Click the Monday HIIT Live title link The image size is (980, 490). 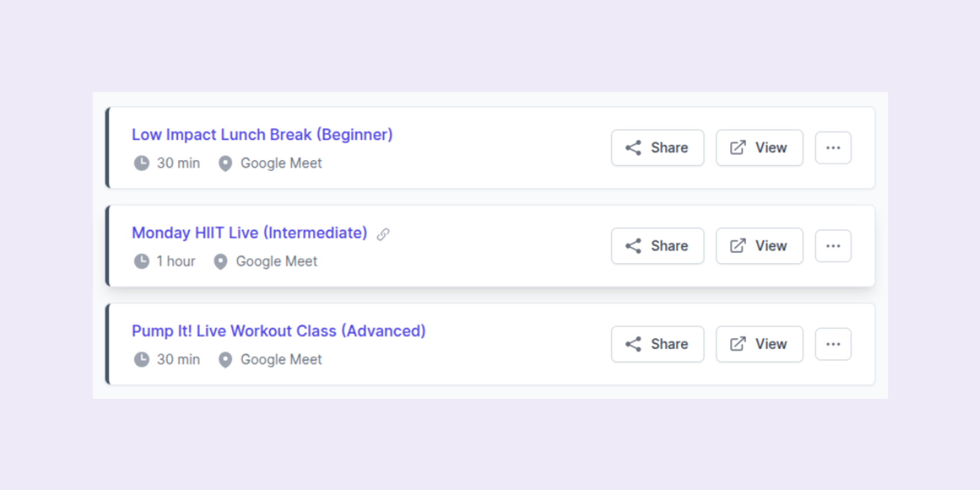249,233
